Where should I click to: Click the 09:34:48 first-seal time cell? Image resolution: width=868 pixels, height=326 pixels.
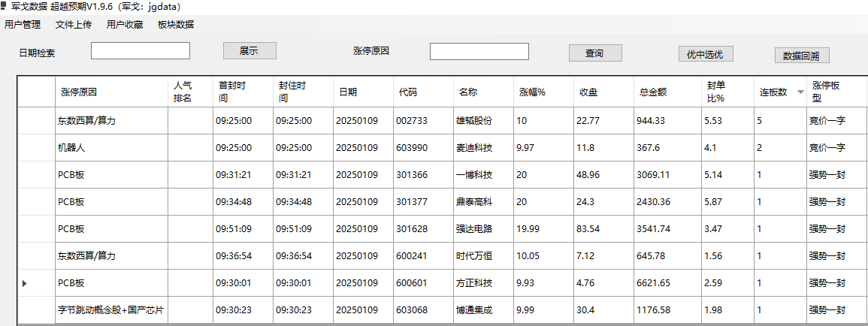pos(243,202)
